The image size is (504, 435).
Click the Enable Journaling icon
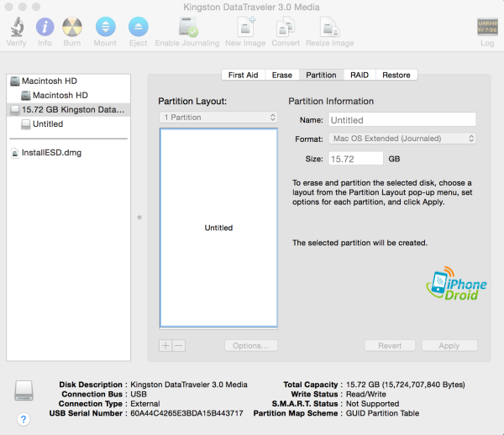pos(188,27)
